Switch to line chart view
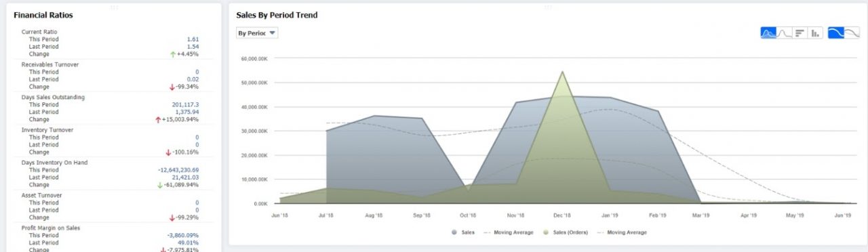This screenshot has width=868, height=252. click(784, 33)
